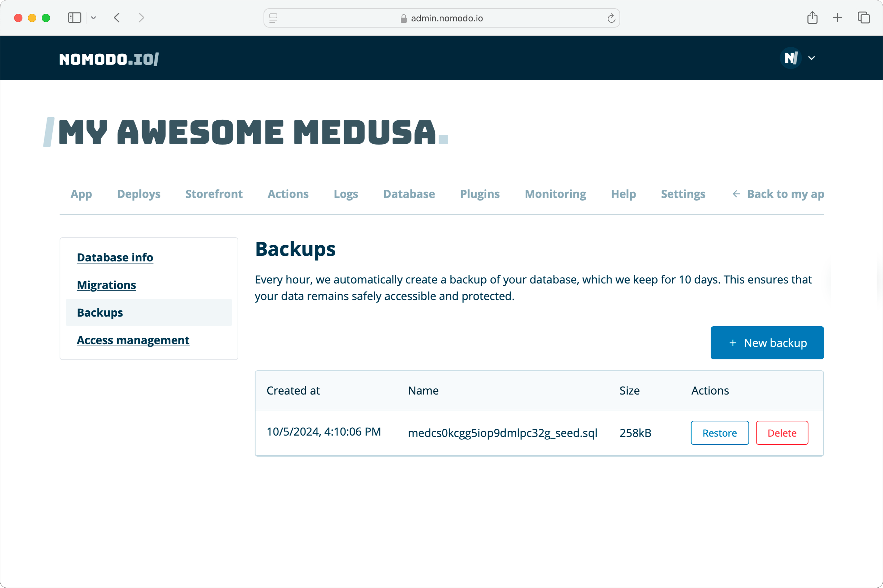Switch to the Logs tab
The height and width of the screenshot is (588, 883).
click(x=346, y=194)
